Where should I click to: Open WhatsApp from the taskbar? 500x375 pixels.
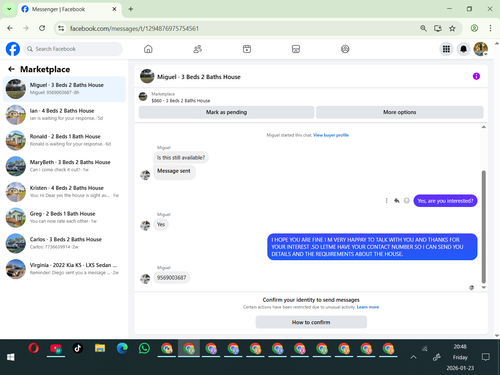[144, 349]
